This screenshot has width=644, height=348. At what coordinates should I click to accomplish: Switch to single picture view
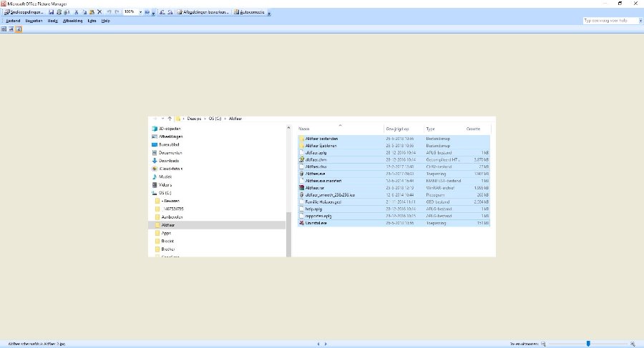click(18, 29)
